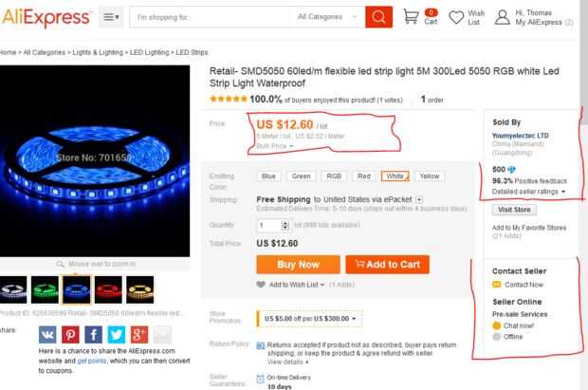This screenshot has width=588, height=390.
Task: Click the Add to Cart button
Action: [x=387, y=265]
